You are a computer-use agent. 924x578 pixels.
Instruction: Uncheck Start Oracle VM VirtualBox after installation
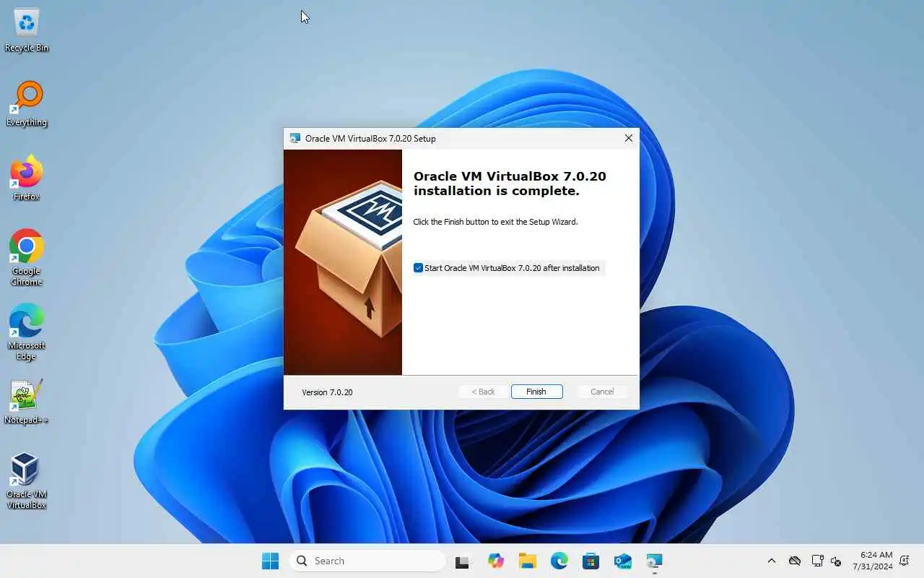click(x=418, y=268)
